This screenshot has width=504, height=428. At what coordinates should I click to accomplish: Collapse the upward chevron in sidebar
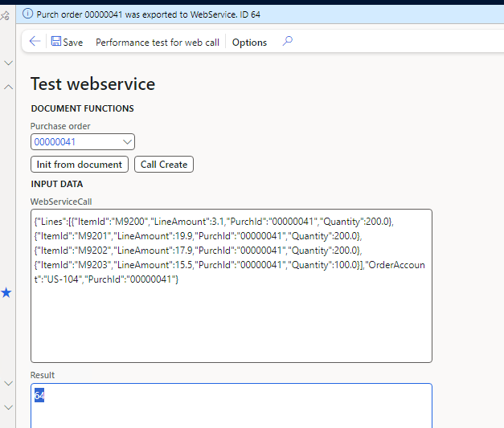click(x=8, y=87)
